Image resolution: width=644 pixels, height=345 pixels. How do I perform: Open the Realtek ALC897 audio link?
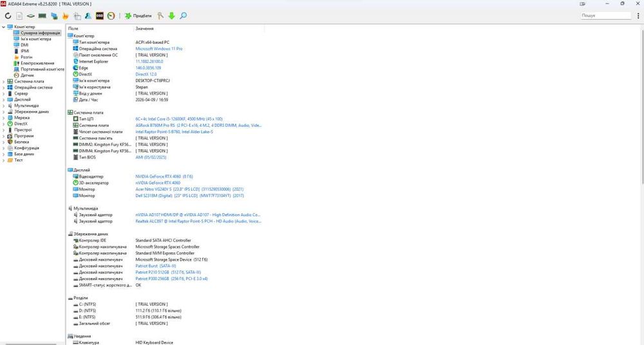click(198, 221)
